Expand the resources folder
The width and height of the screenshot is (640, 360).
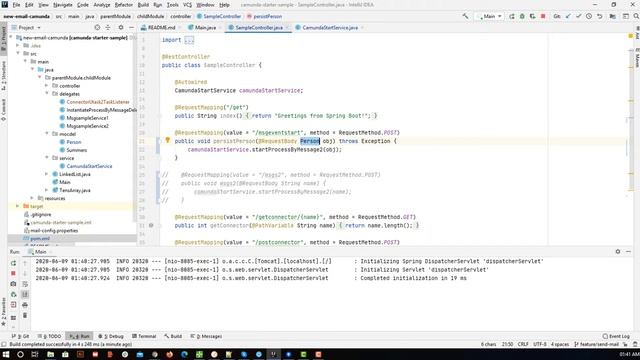[33, 198]
